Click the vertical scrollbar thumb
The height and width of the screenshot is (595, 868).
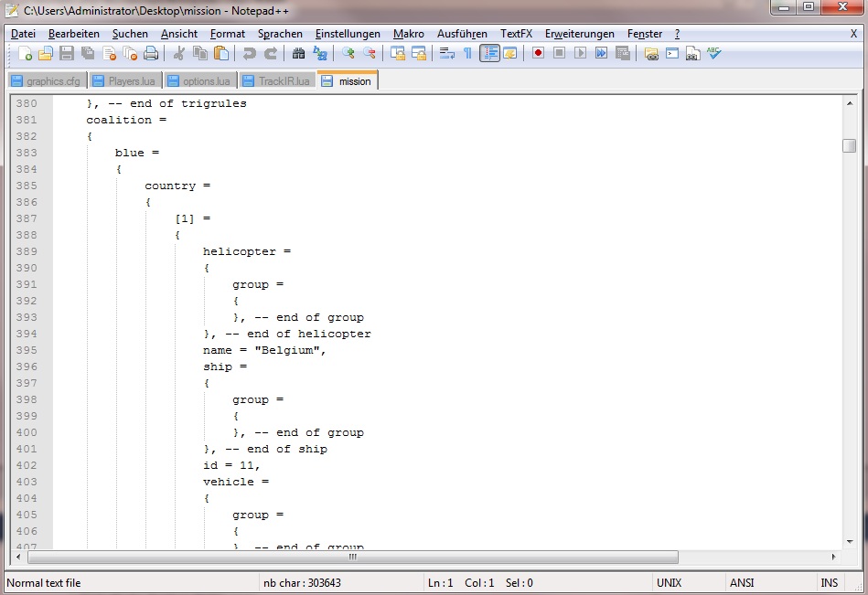click(849, 145)
